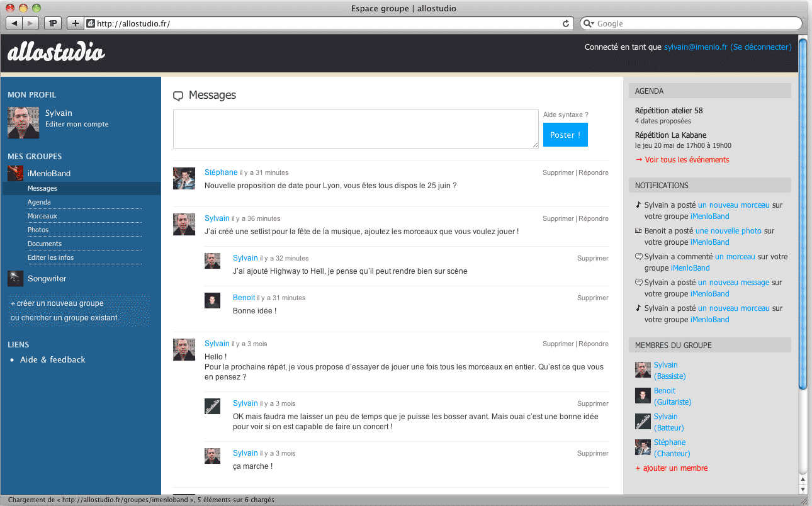
Task: Click the Songwriter group icon
Action: [x=16, y=278]
